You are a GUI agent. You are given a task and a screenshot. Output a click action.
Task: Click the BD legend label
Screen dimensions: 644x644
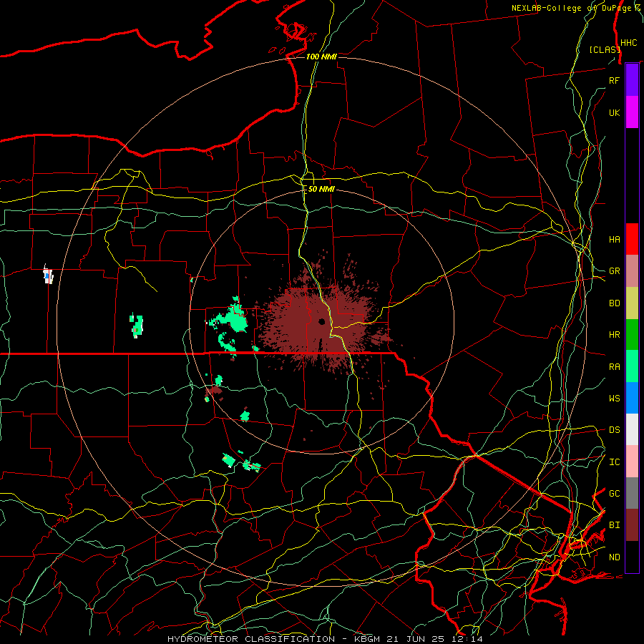click(614, 303)
